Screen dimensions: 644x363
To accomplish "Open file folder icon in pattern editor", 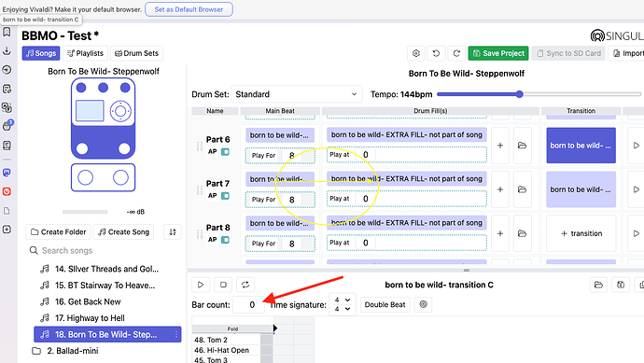I will [598, 285].
